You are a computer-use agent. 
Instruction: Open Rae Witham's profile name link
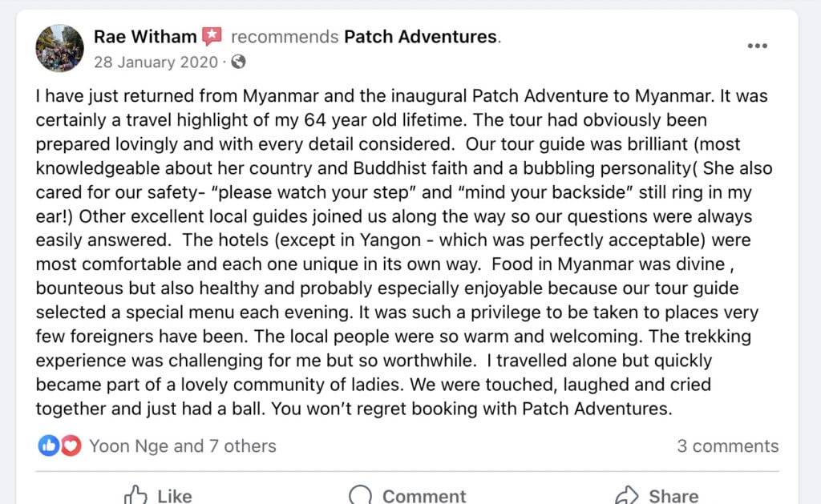click(x=145, y=37)
